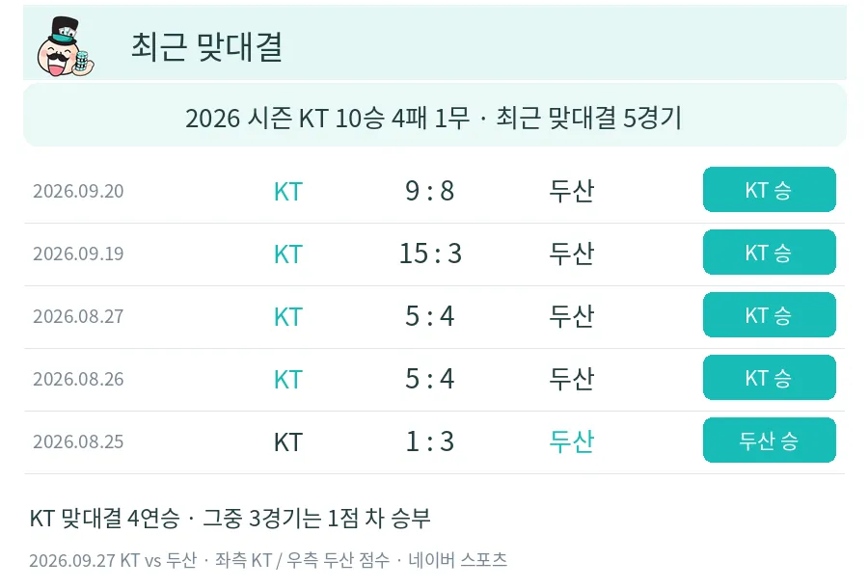Viewport: 868px width, 588px height.
Task: Click KT team name in 2026.09.19 row
Action: 287,254
